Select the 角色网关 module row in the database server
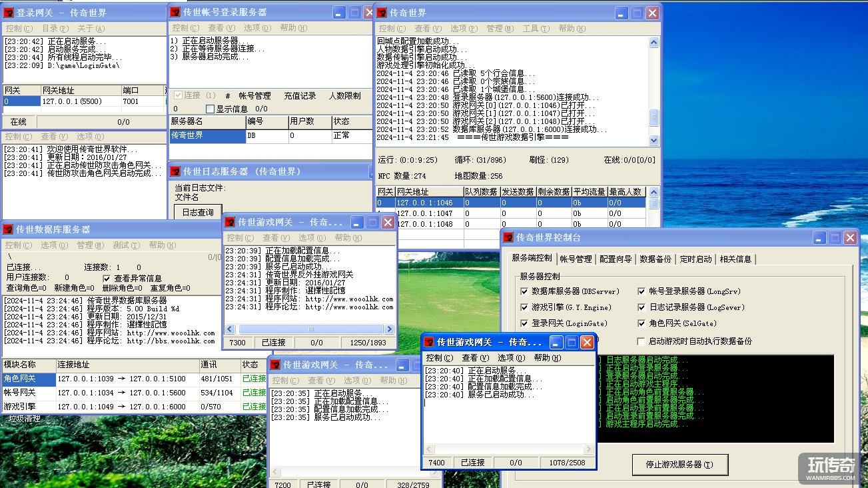 click(x=134, y=379)
